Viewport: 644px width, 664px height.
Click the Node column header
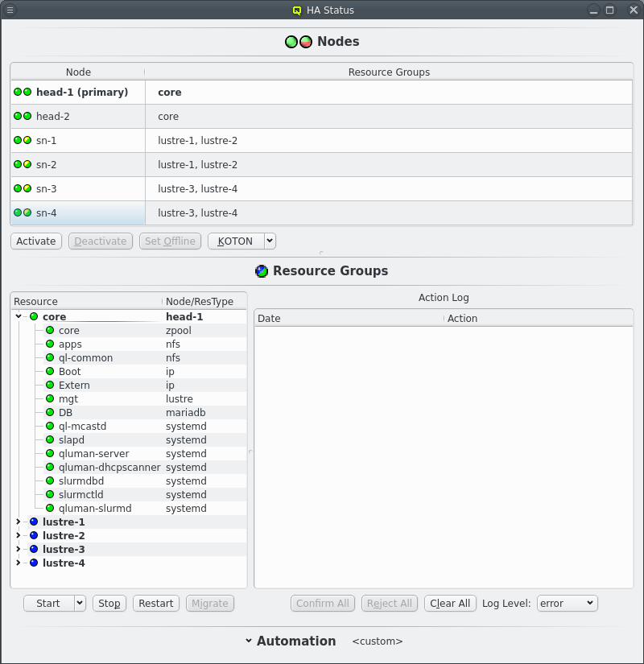coord(78,72)
